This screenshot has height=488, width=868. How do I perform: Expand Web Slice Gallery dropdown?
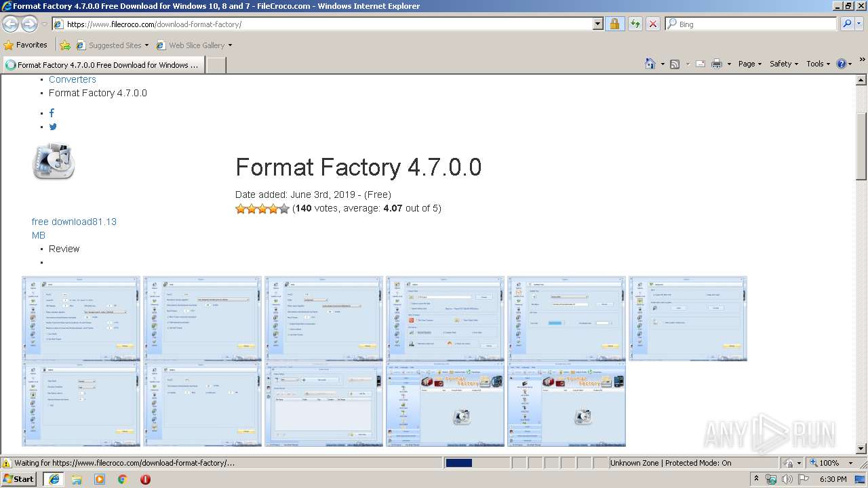[x=230, y=45]
